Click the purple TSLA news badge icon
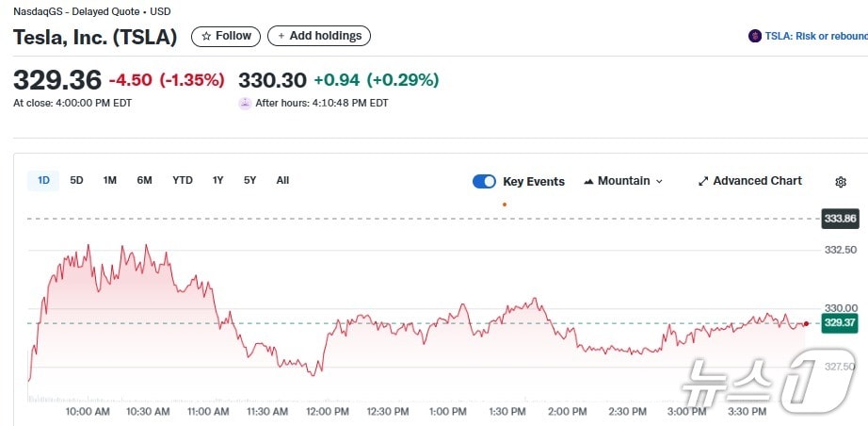 pos(754,36)
